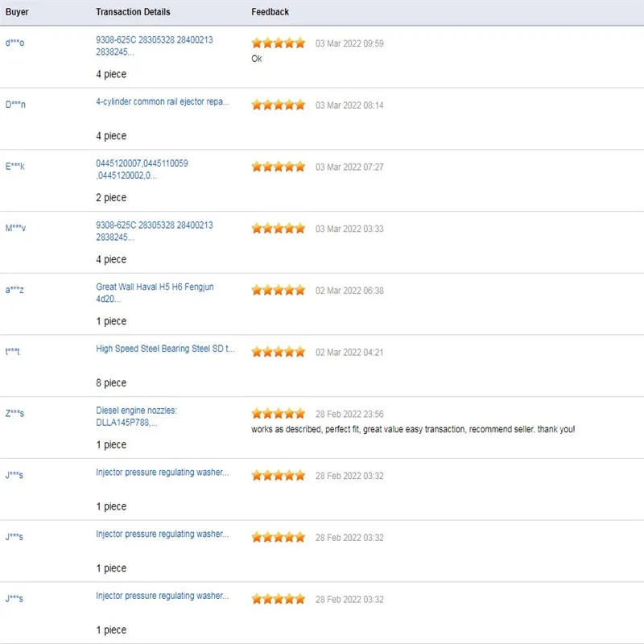Viewport: 644px width, 644px height.
Task: Click the Buyer column header
Action: click(x=17, y=12)
